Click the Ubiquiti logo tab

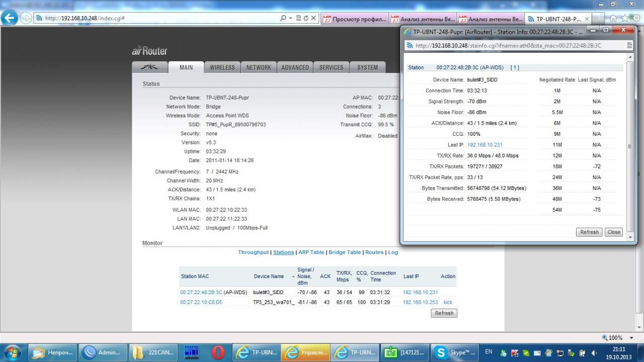point(149,67)
